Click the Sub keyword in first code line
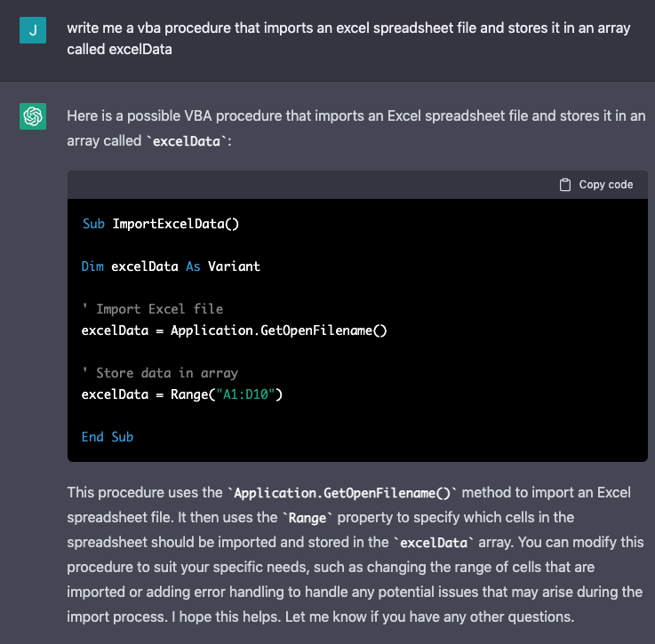 pos(93,224)
